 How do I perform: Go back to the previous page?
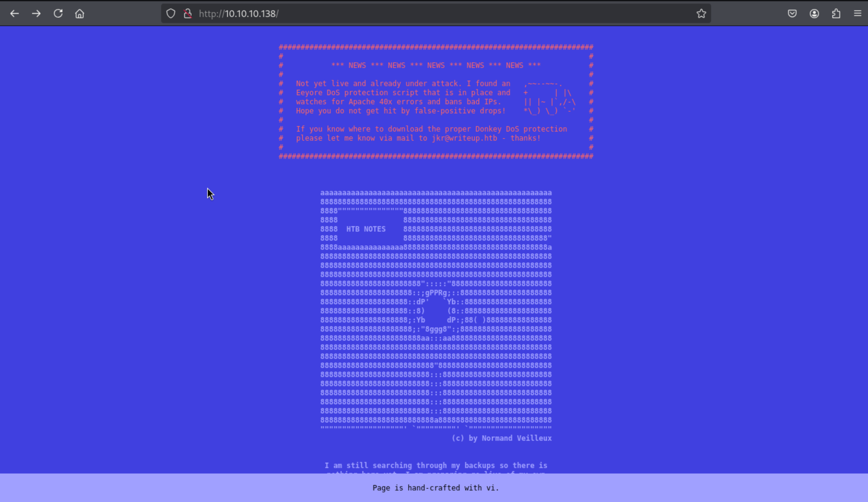[x=15, y=14]
